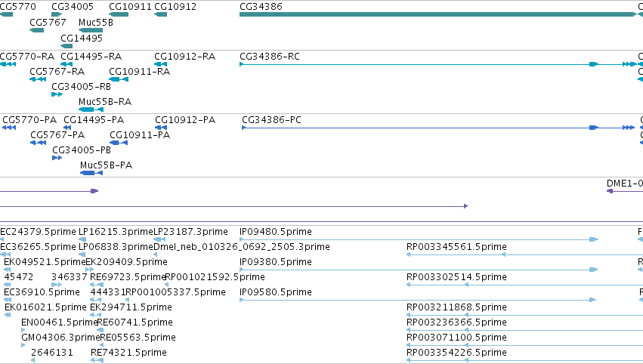This screenshot has width=643, height=364.
Task: Select the Muc55B-PA protein glyph
Action: (91, 173)
